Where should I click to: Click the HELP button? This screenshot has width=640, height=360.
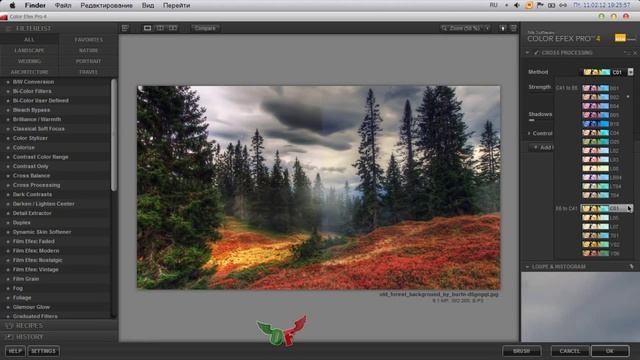[15, 351]
